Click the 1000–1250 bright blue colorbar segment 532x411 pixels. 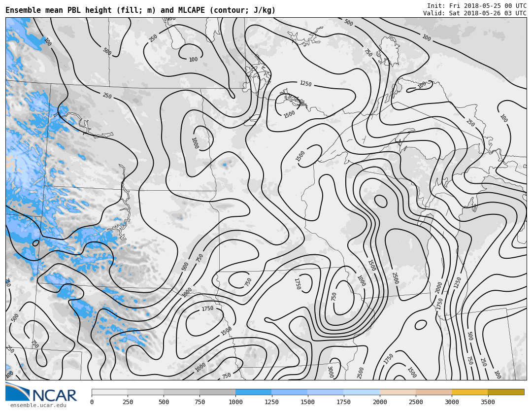coord(253,392)
